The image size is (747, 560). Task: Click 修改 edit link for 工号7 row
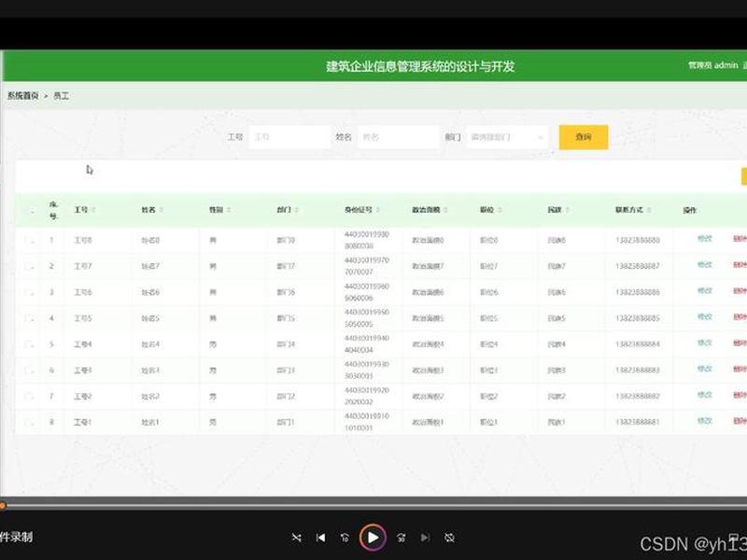pyautogui.click(x=705, y=264)
